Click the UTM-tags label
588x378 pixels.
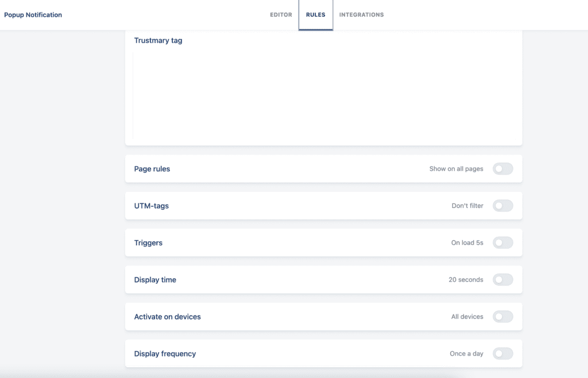click(x=152, y=206)
